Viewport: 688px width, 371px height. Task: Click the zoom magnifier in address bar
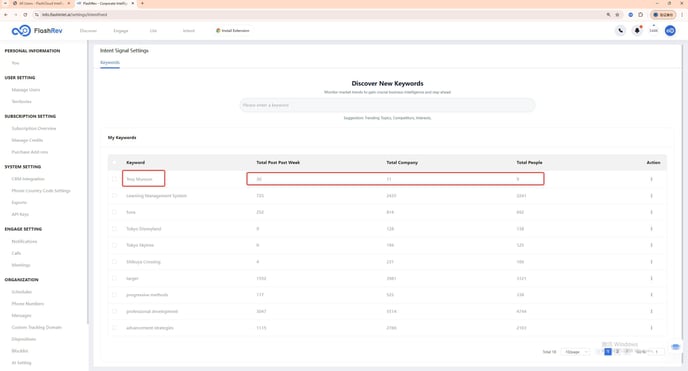[x=609, y=14]
